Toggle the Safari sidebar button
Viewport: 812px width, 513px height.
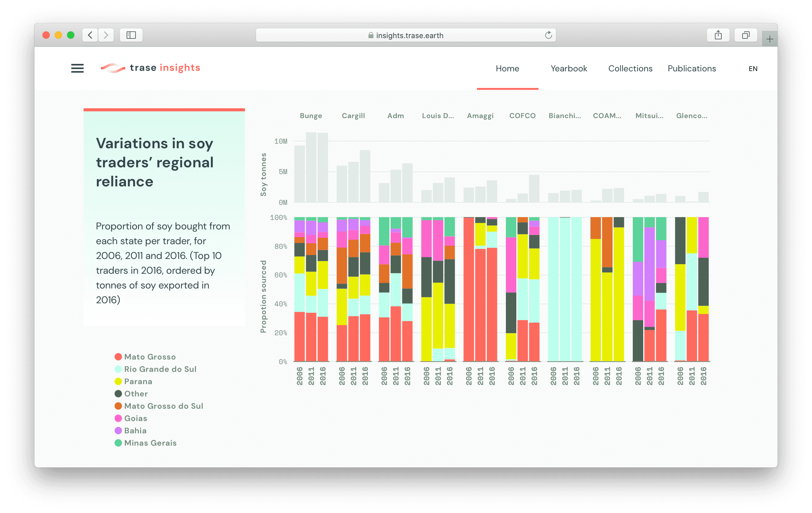[131, 35]
